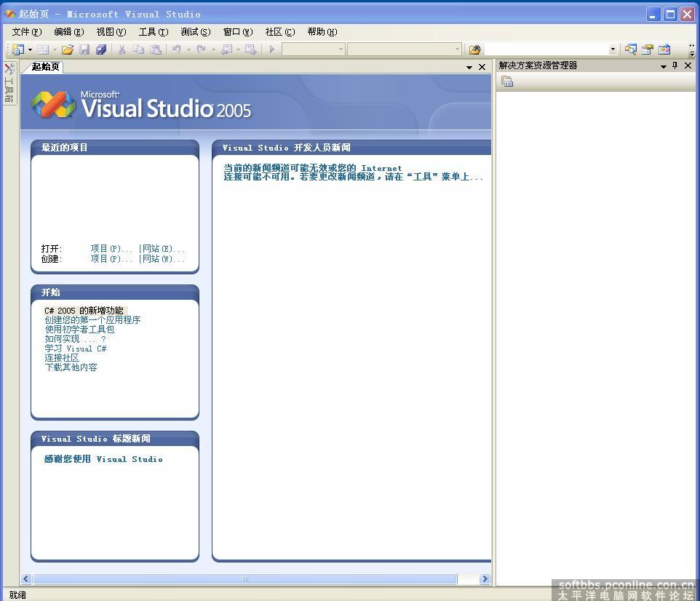700x601 pixels.
Task: Expand the toolbar overflow options chevron
Action: [691, 49]
